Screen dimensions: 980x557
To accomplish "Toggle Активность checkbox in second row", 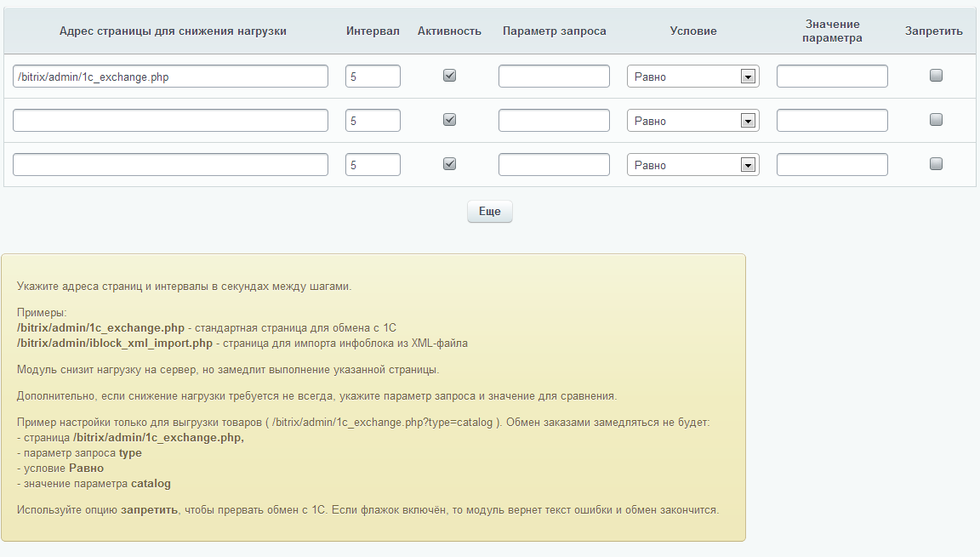I will tap(450, 120).
